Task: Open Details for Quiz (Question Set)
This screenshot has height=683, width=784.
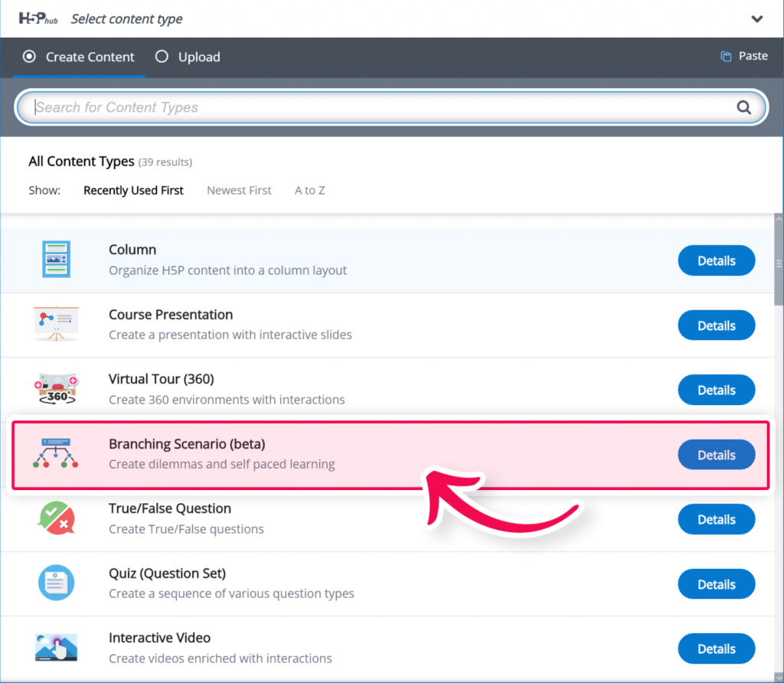Action: (x=716, y=584)
